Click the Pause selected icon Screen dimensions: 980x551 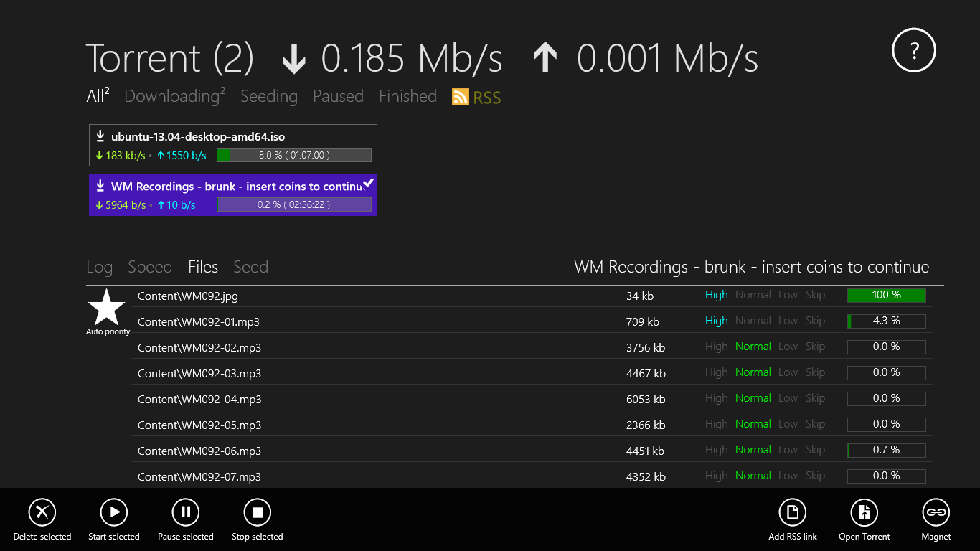[x=186, y=512]
